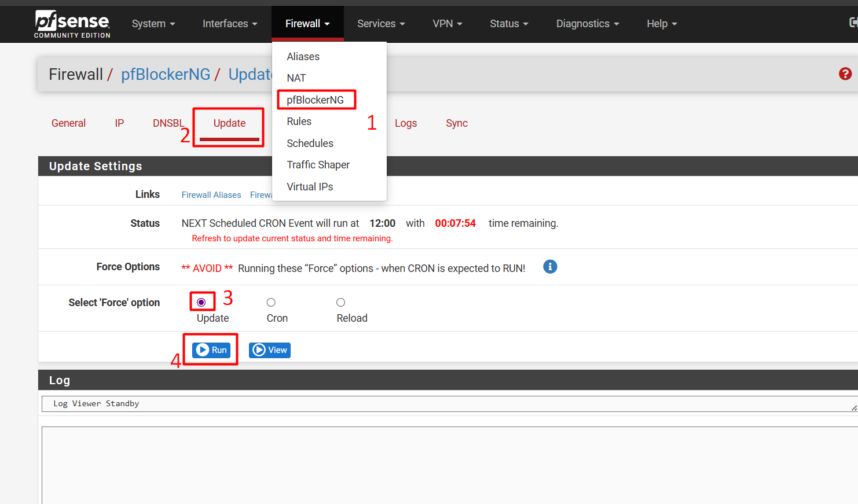Click the ** AVOID ** warning text
The height and width of the screenshot is (504, 858).
[207, 268]
